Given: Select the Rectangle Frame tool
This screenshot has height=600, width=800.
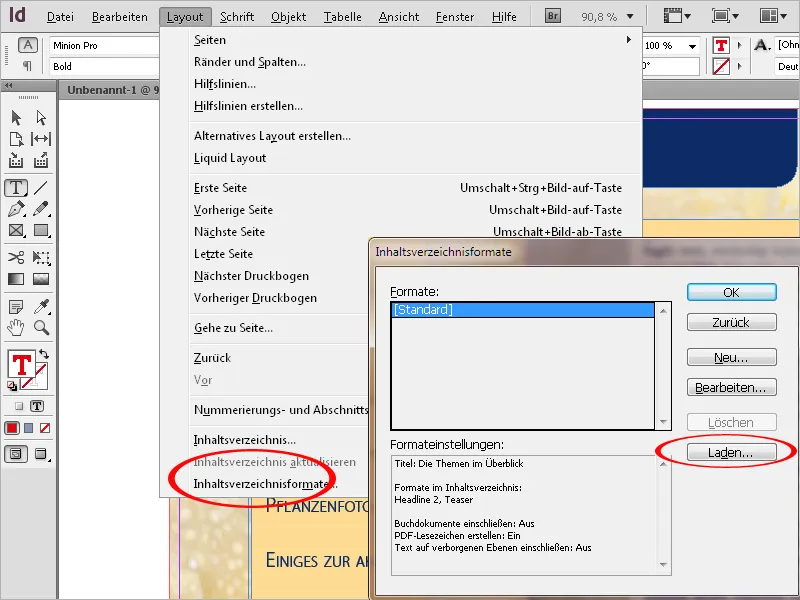Looking at the screenshot, I should [16, 231].
